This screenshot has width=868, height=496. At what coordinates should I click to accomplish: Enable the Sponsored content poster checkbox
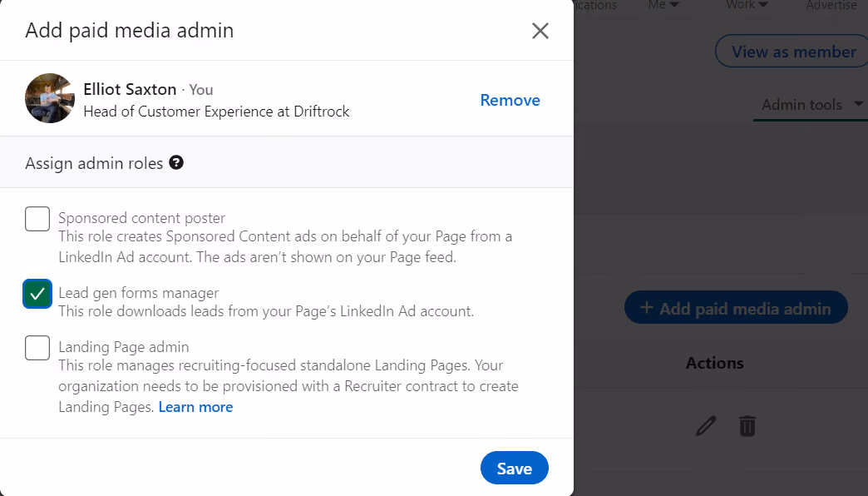pyautogui.click(x=37, y=219)
